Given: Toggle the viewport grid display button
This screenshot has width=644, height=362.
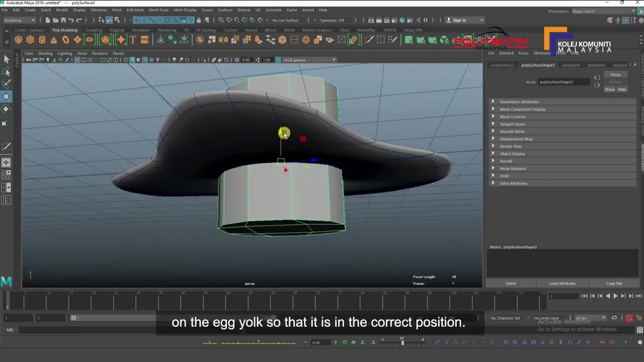Looking at the screenshot, I should click(77, 60).
